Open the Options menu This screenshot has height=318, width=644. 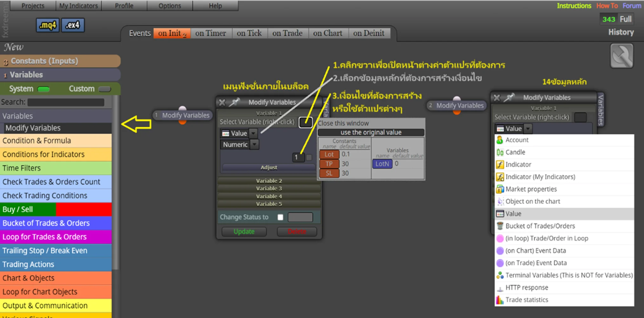pos(170,6)
